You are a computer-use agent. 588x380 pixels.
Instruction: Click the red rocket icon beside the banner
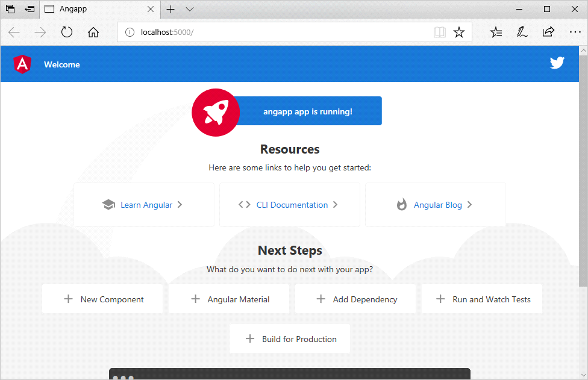coord(215,112)
